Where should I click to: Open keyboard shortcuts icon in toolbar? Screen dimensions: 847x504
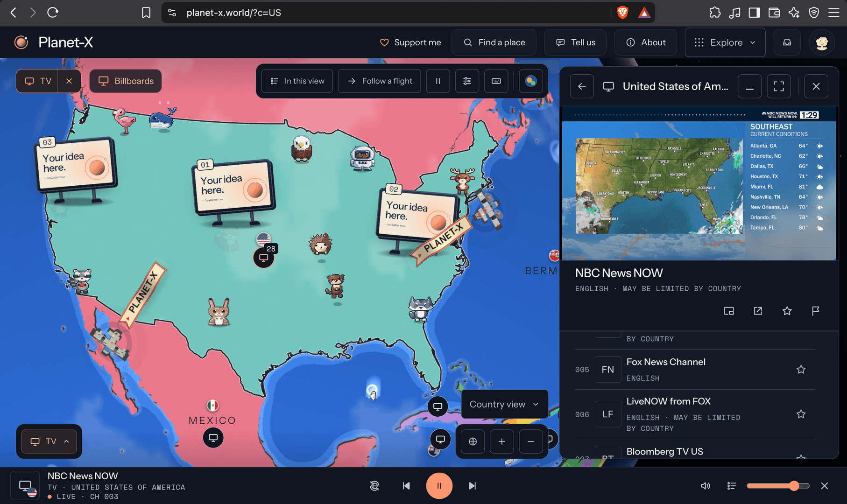[x=496, y=81]
